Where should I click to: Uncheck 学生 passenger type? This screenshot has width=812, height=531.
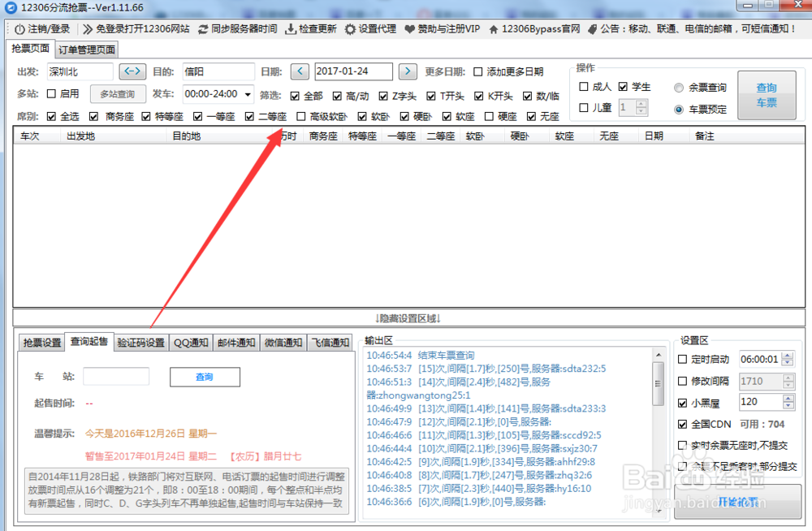coord(623,87)
